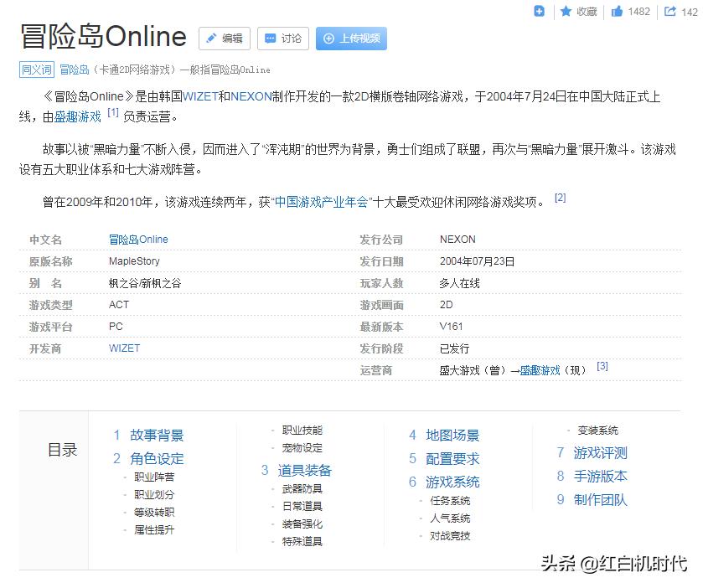This screenshot has height=588, width=703.
Task: Go to 属性提升 subsection
Action: click(154, 530)
